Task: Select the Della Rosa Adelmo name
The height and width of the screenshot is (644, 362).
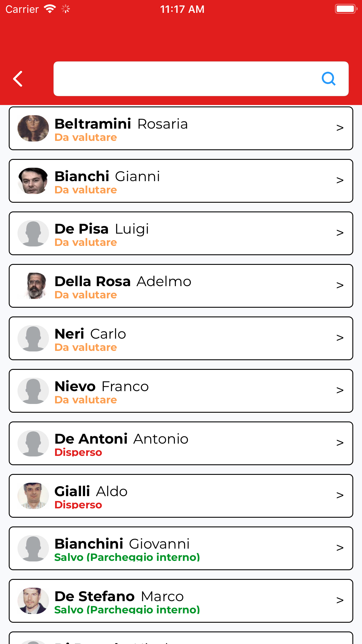Action: 123,281
